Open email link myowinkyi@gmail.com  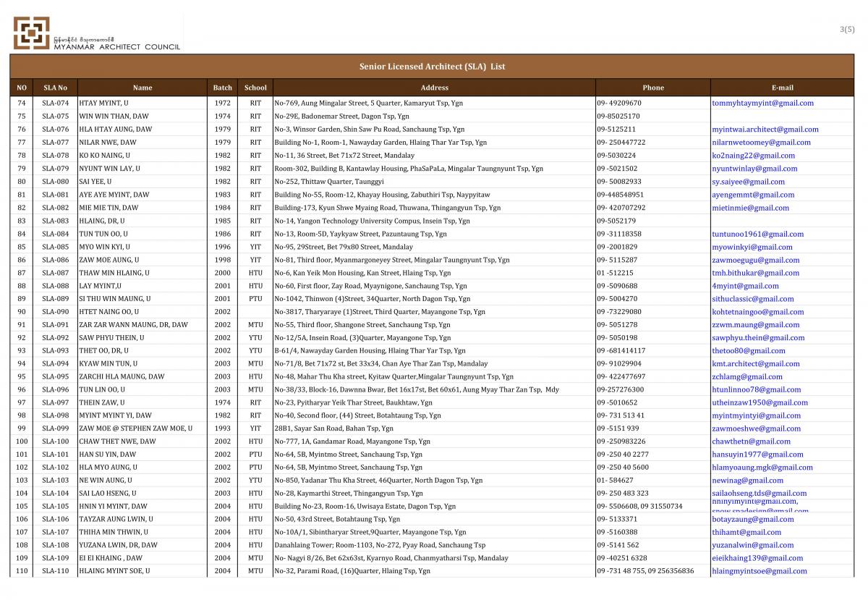[x=752, y=247]
